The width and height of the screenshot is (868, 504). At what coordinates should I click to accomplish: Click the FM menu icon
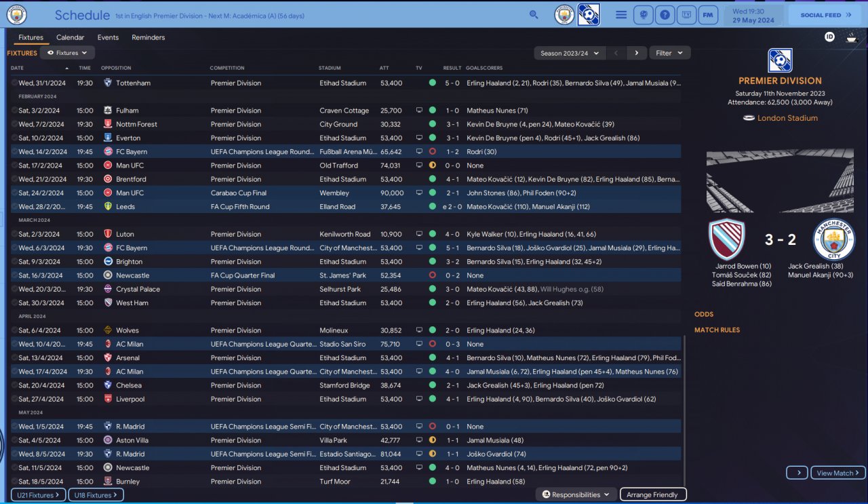(709, 15)
